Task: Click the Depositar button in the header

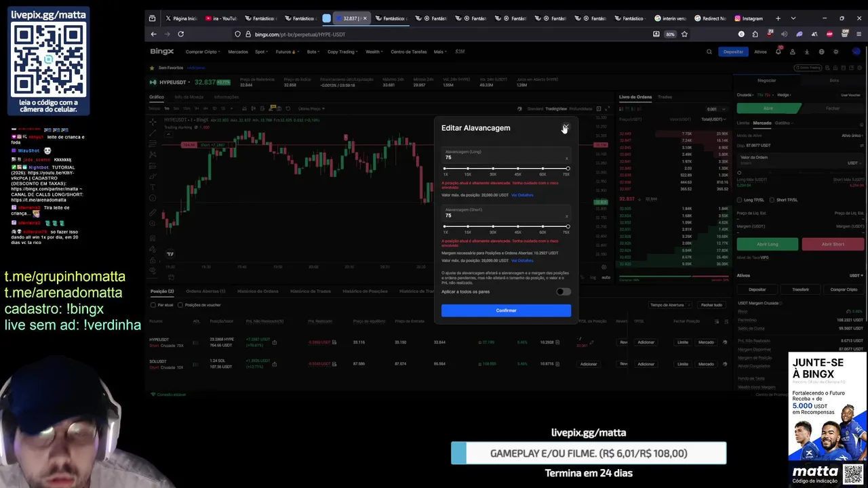Action: (x=733, y=52)
